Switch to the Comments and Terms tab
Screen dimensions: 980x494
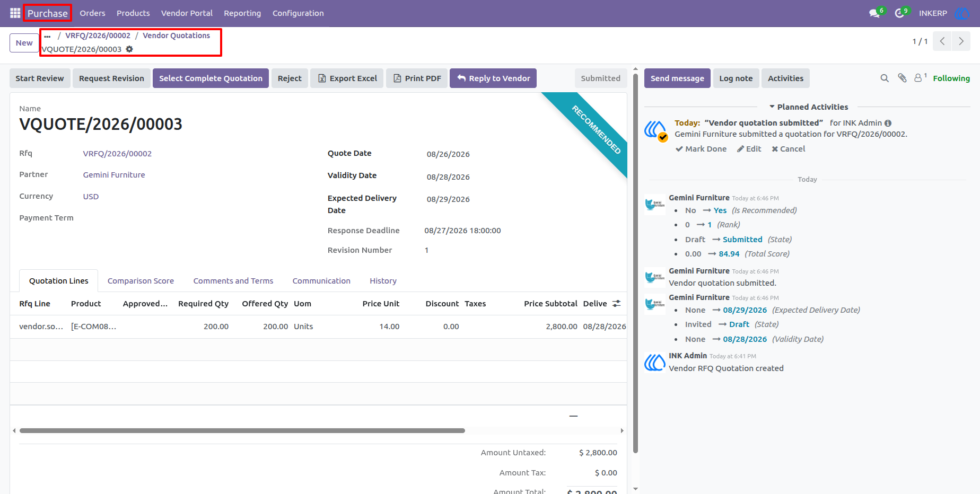[233, 281]
